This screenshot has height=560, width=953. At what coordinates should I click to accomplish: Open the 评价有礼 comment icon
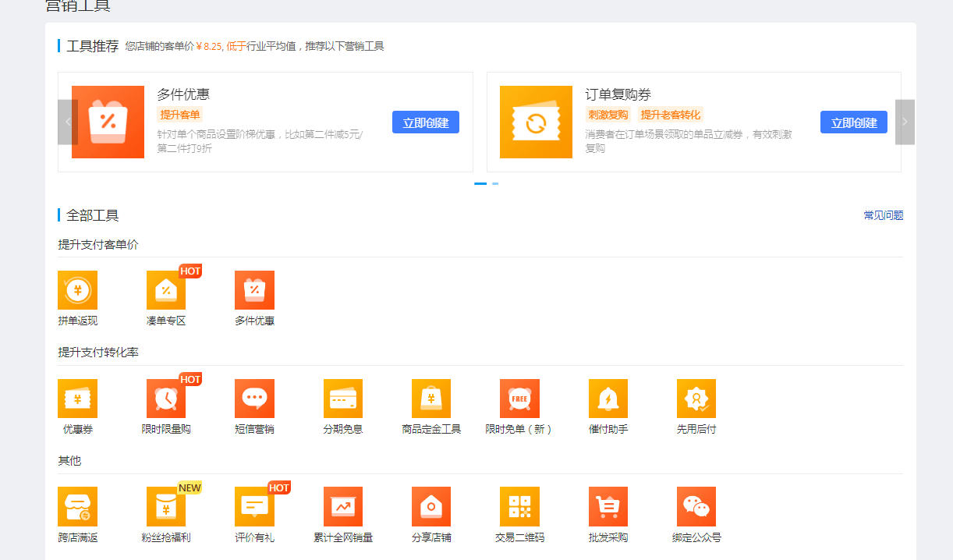pyautogui.click(x=254, y=507)
